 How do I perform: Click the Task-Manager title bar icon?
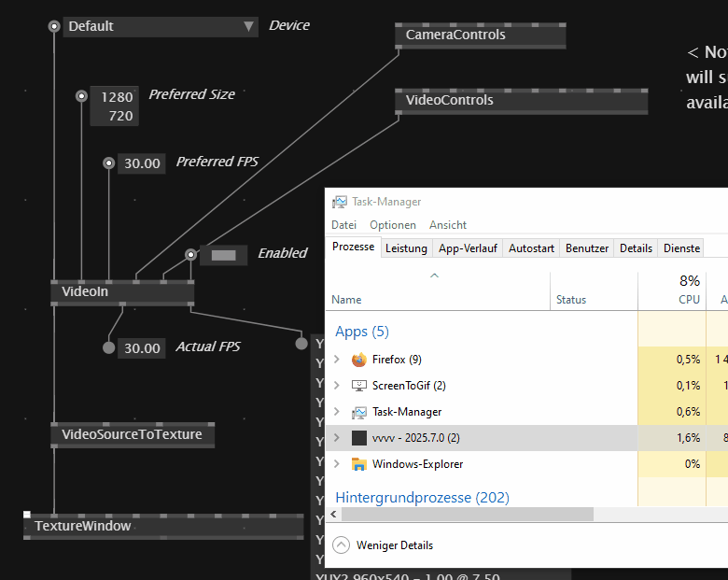(x=340, y=202)
